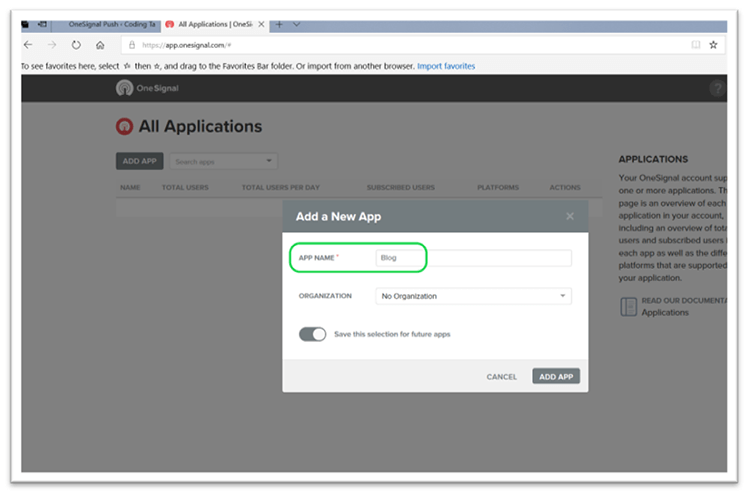Expand the browser tab list chevron

point(297,24)
